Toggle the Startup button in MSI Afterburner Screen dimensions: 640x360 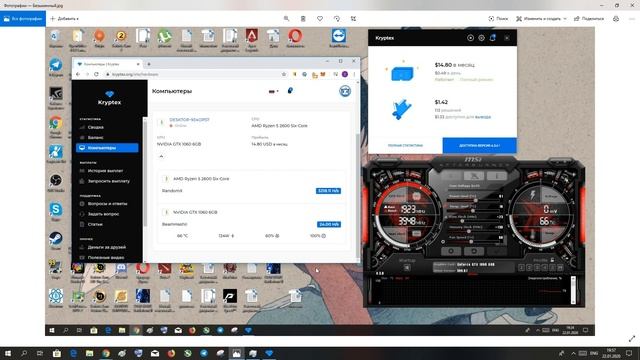click(x=407, y=267)
